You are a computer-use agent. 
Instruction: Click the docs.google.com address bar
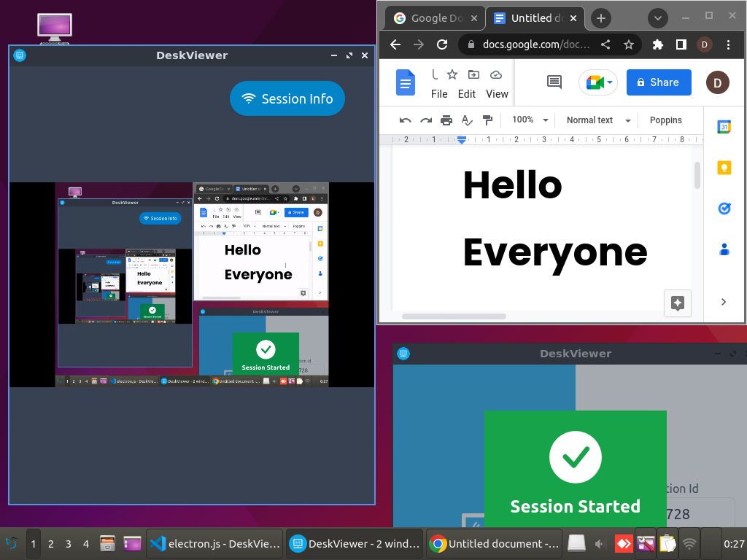coord(535,44)
